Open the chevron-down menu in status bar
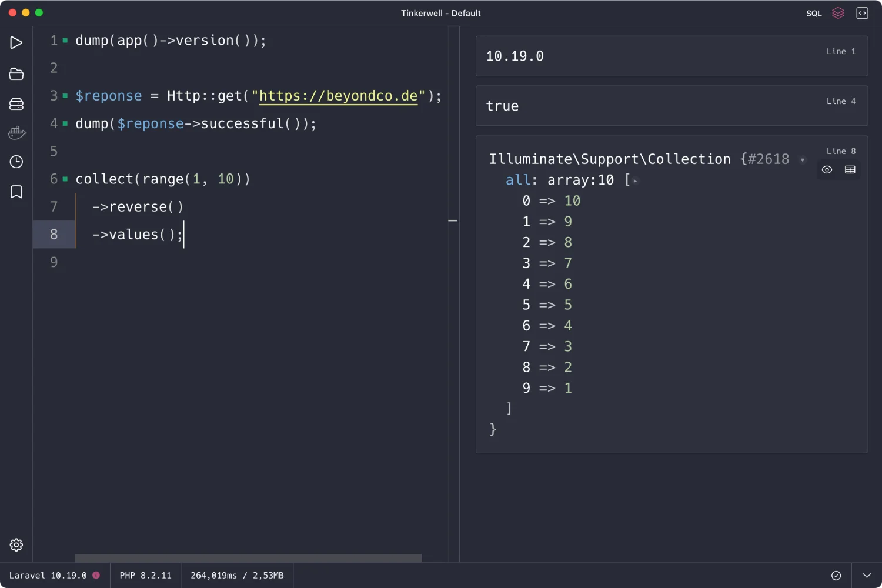Viewport: 882px width, 588px height. 867,576
